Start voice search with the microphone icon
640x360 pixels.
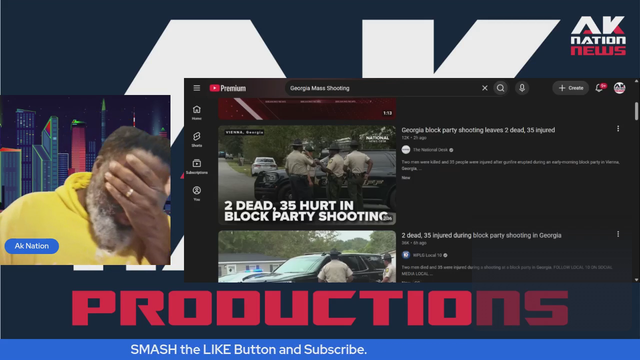point(522,88)
